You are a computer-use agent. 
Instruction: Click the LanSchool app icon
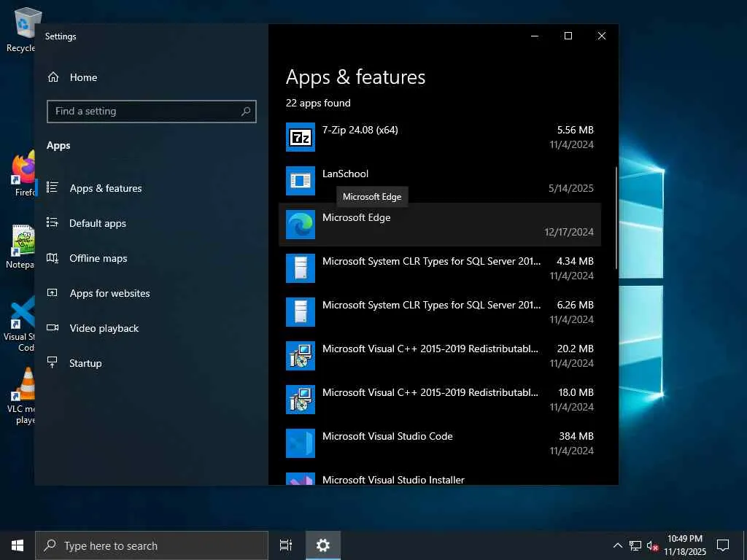(300, 181)
